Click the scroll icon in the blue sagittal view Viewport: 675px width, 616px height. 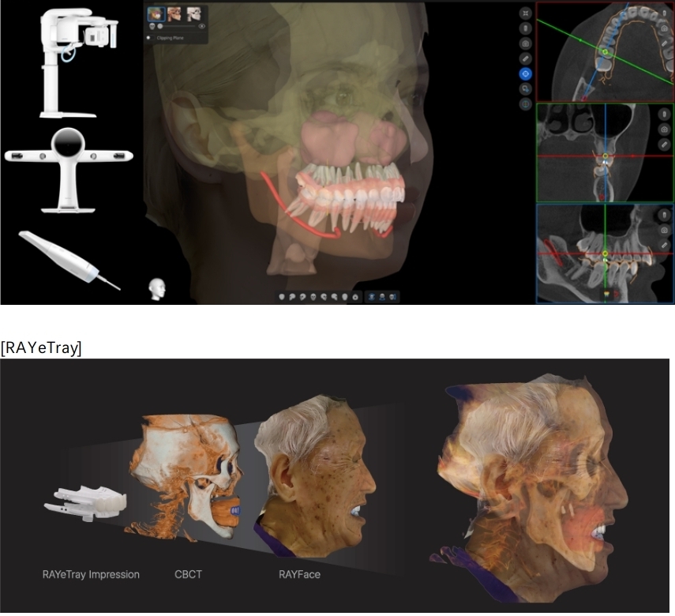click(x=664, y=215)
